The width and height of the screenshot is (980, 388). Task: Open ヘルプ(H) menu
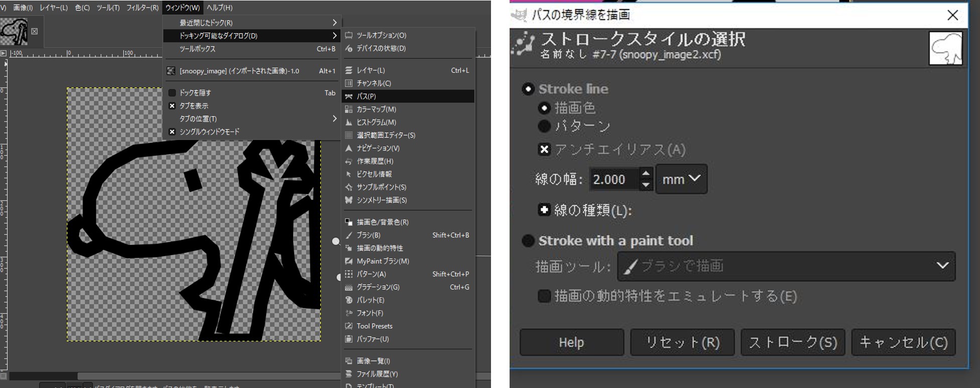tap(220, 8)
